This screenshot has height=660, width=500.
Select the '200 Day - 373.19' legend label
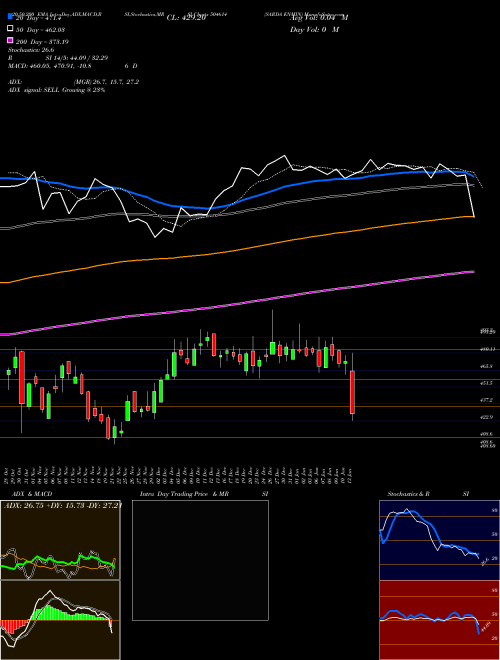click(42, 42)
